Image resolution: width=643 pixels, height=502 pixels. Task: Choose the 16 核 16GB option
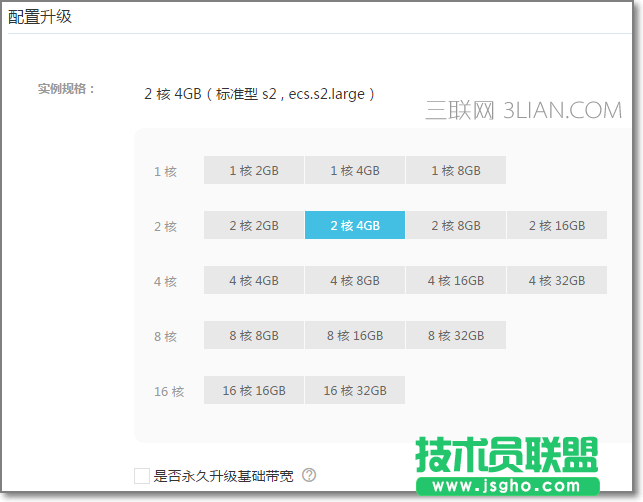point(253,390)
